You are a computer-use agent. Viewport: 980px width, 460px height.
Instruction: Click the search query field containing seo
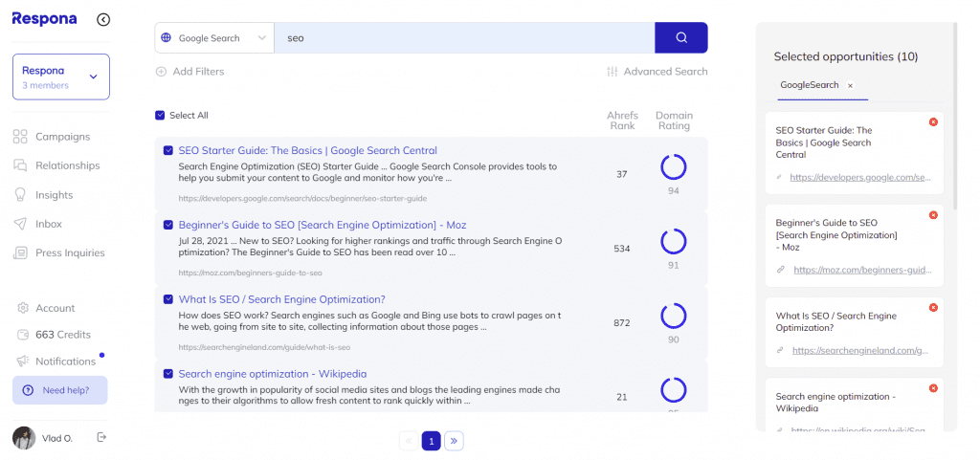(x=464, y=38)
